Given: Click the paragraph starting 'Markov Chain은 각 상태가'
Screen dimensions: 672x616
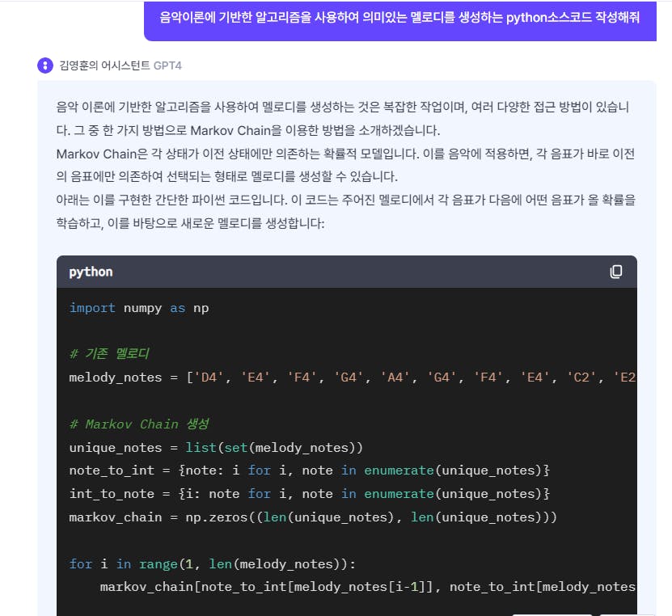Looking at the screenshot, I should (345, 165).
